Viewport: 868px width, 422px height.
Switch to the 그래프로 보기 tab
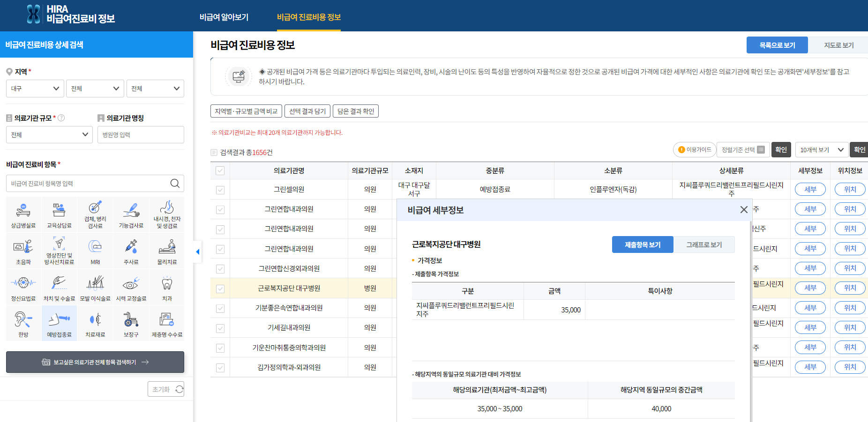point(704,244)
